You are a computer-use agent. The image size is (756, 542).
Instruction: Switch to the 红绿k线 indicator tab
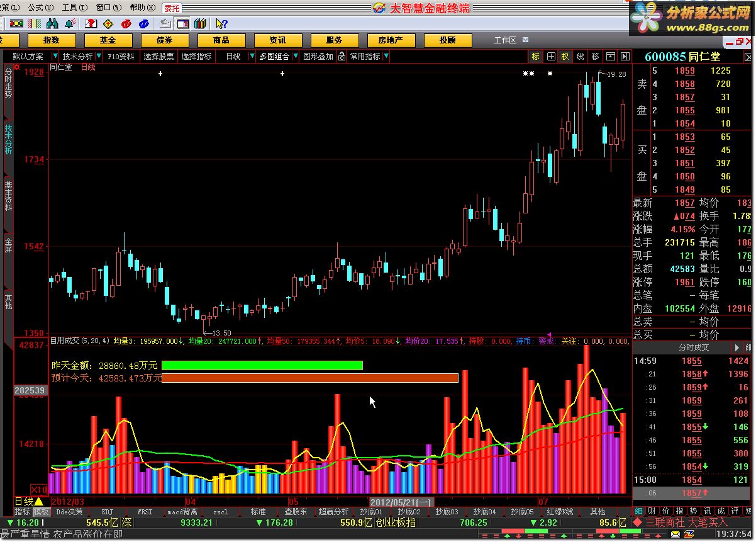point(560,512)
